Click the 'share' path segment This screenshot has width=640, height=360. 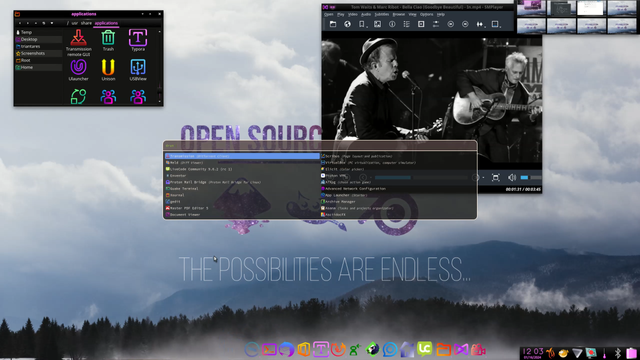86,23
